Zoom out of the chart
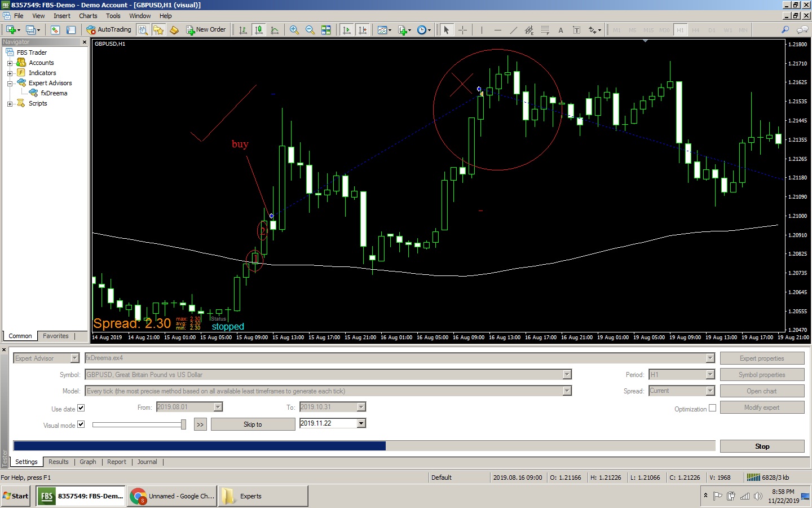812x508 pixels. tap(310, 30)
